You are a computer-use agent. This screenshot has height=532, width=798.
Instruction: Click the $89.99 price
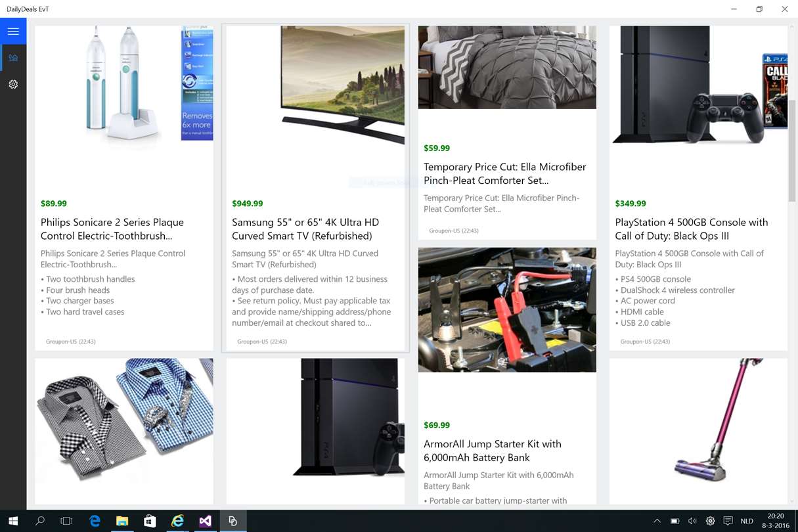tap(54, 204)
